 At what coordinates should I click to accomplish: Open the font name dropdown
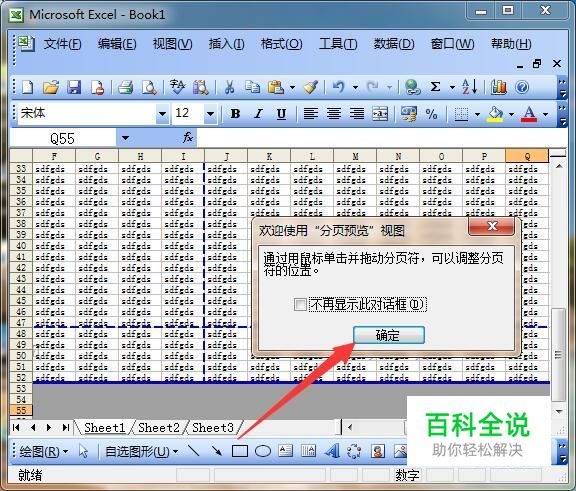pyautogui.click(x=162, y=114)
